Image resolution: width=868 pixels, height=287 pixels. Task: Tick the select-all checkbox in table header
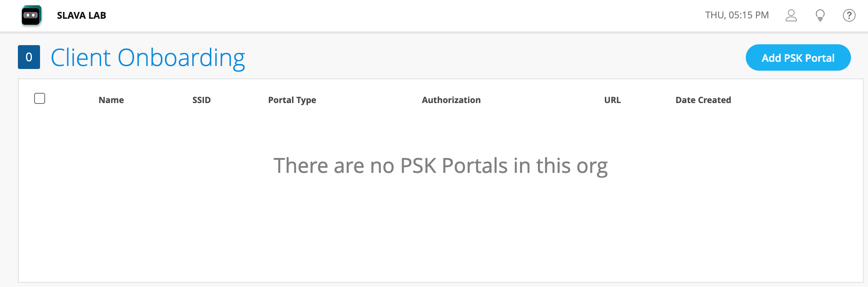point(40,98)
